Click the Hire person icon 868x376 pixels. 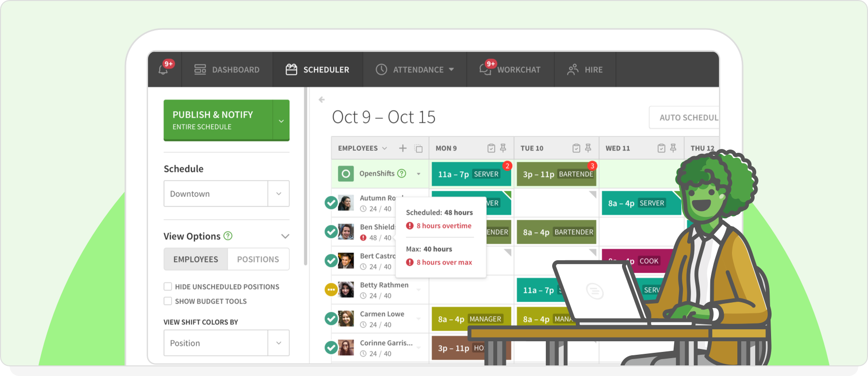(573, 69)
